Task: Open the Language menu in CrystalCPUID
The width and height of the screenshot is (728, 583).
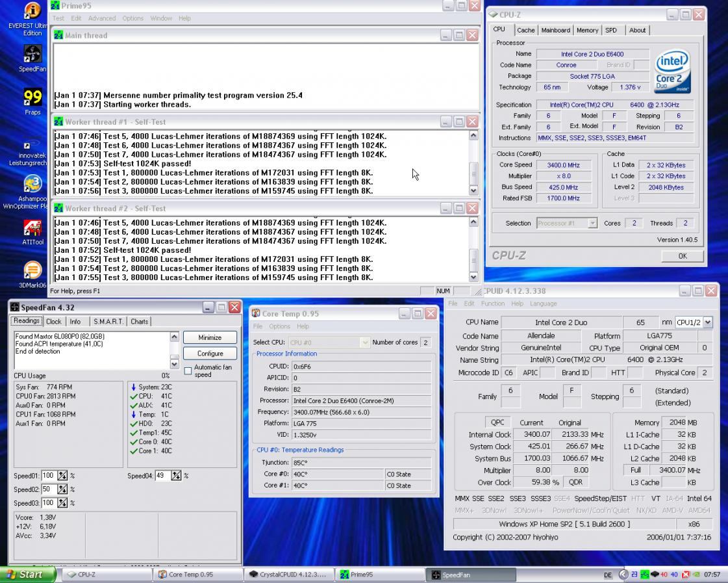Action: pos(543,304)
